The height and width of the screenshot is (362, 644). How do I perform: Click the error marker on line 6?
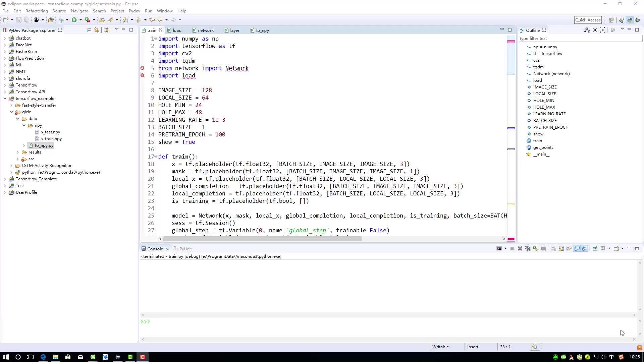pos(143,75)
